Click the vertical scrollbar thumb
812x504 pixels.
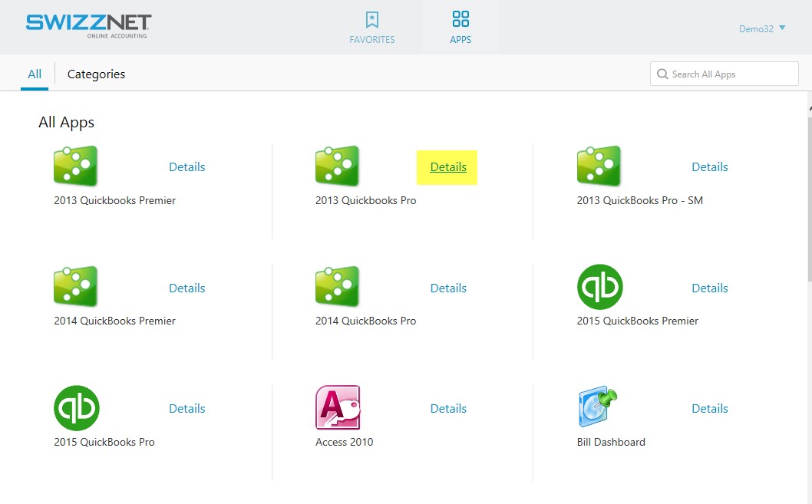[810, 199]
